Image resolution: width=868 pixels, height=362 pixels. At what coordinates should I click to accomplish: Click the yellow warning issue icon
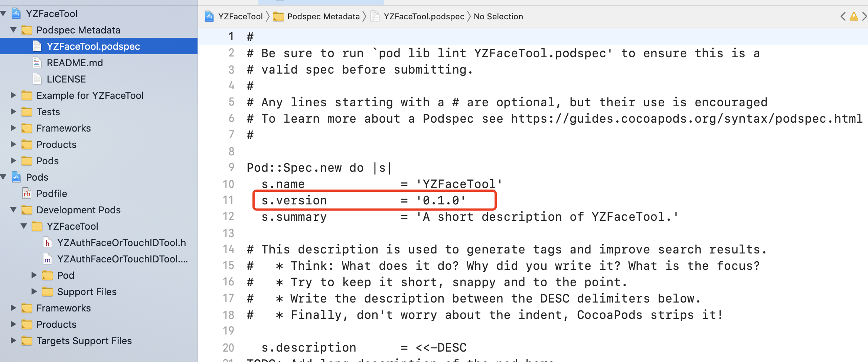(854, 16)
